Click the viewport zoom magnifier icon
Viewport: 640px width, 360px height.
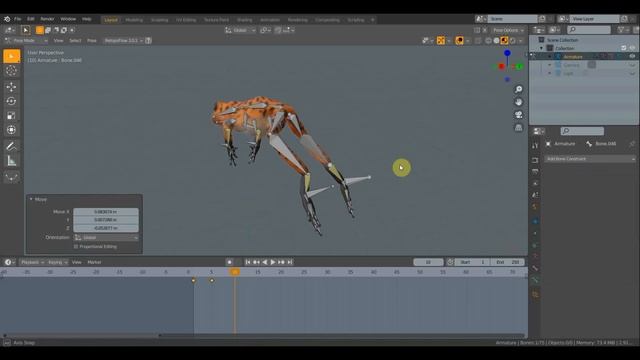coord(518,89)
